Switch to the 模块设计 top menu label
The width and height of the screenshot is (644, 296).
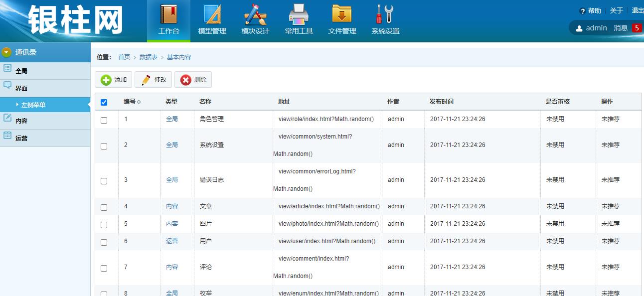point(255,31)
